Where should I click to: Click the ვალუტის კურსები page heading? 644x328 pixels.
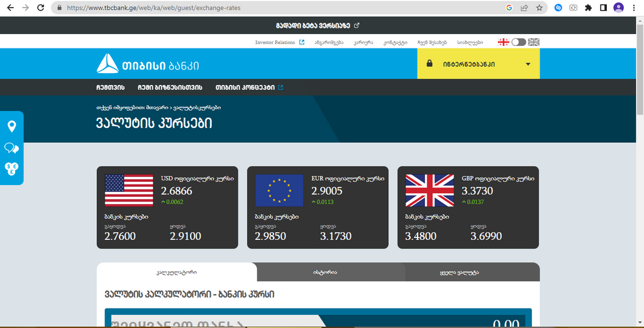155,123
